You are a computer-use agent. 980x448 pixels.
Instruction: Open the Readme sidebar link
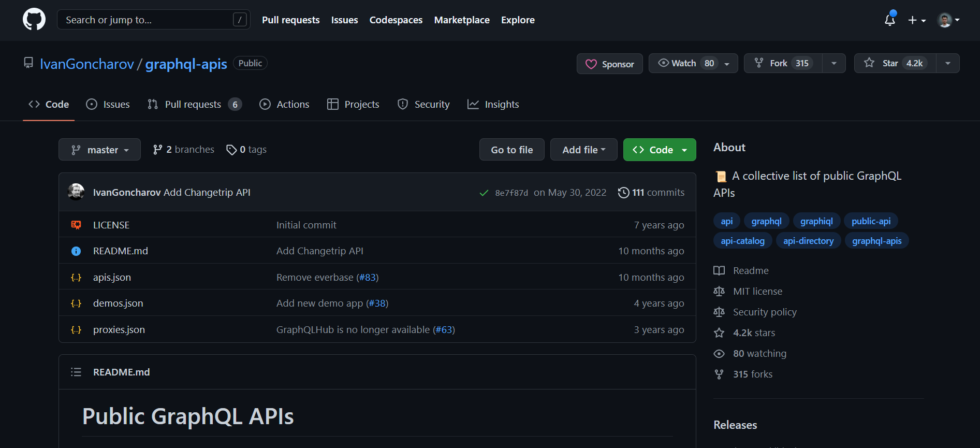pos(741,270)
